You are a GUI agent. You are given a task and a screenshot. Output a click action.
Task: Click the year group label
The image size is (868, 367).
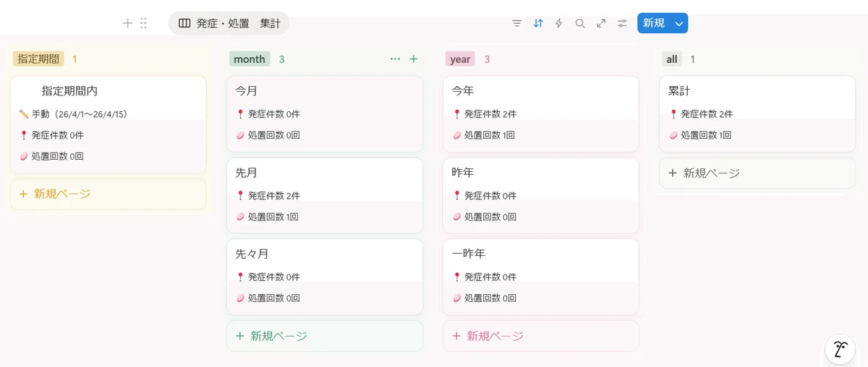click(460, 59)
